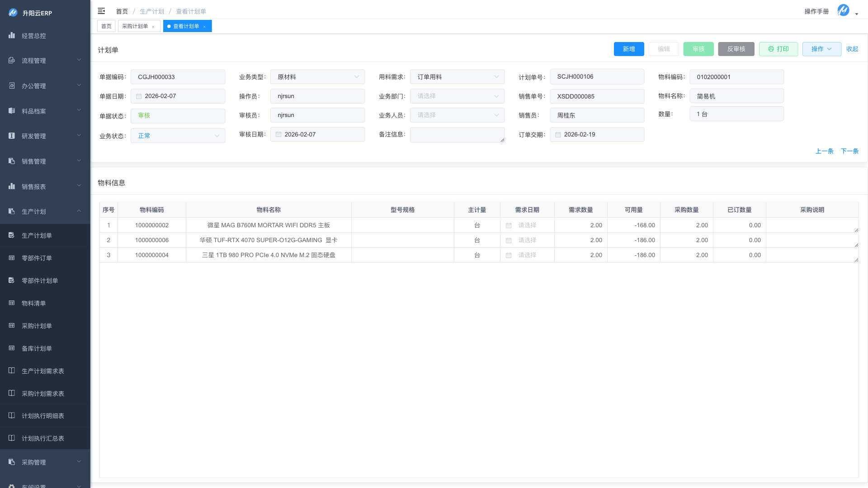
Task: Close the 采购计划单 tab
Action: coord(153,27)
